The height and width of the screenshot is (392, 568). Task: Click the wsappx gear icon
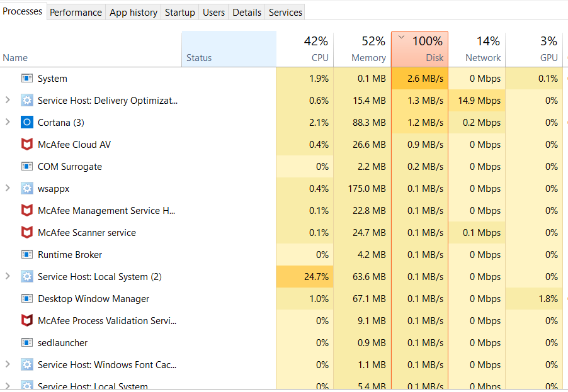(x=27, y=189)
